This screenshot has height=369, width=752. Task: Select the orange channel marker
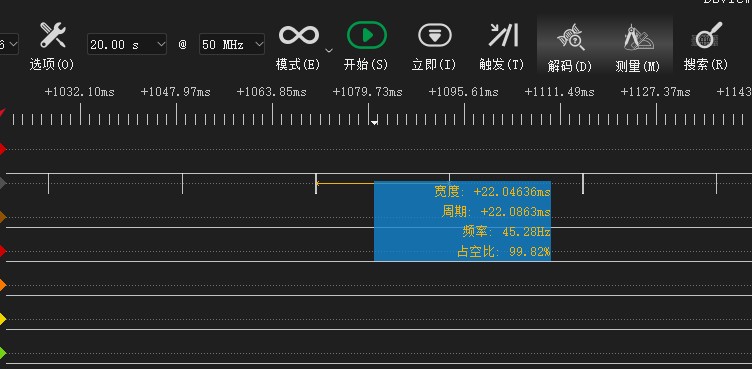3,286
